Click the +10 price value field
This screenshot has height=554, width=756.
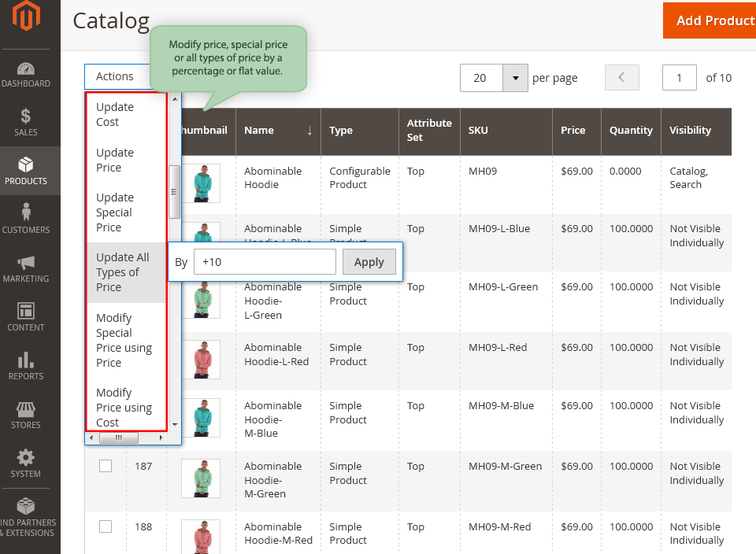point(264,262)
